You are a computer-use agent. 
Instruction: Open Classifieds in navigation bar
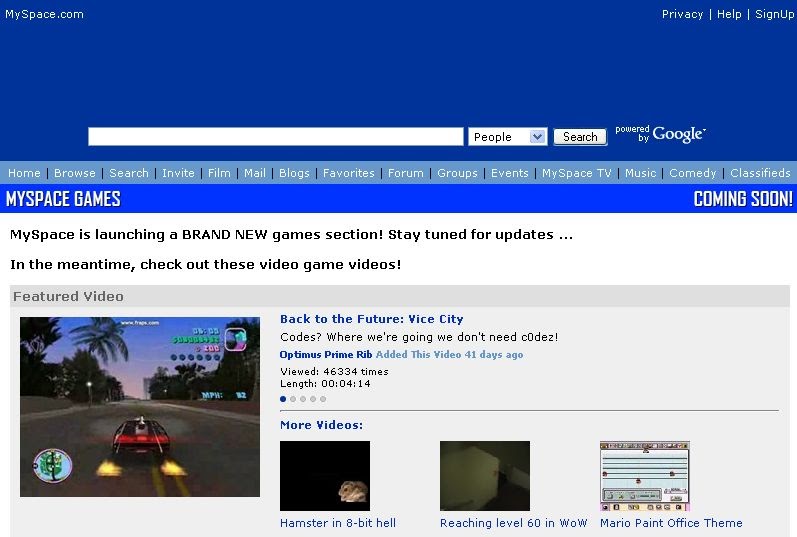tap(760, 173)
